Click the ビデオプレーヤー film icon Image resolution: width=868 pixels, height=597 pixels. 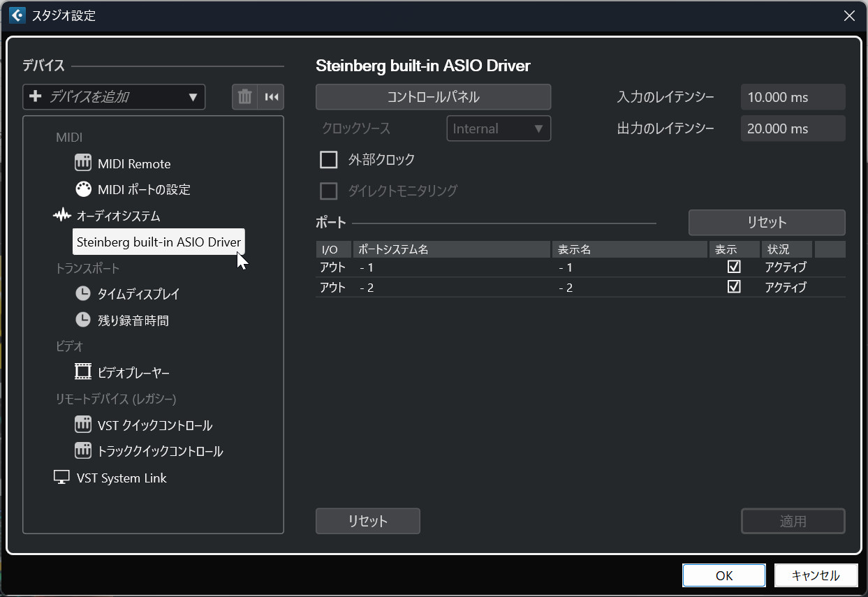coord(83,372)
